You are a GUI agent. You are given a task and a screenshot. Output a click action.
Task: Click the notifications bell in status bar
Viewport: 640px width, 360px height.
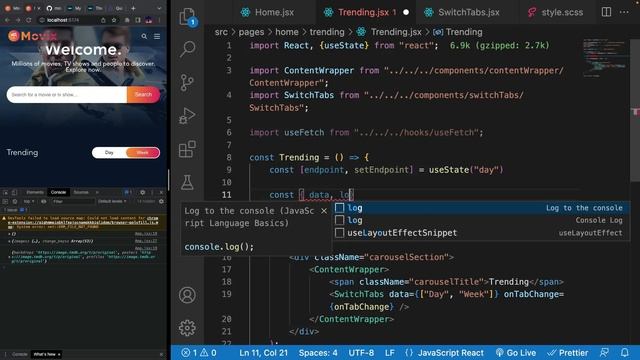pos(624,352)
